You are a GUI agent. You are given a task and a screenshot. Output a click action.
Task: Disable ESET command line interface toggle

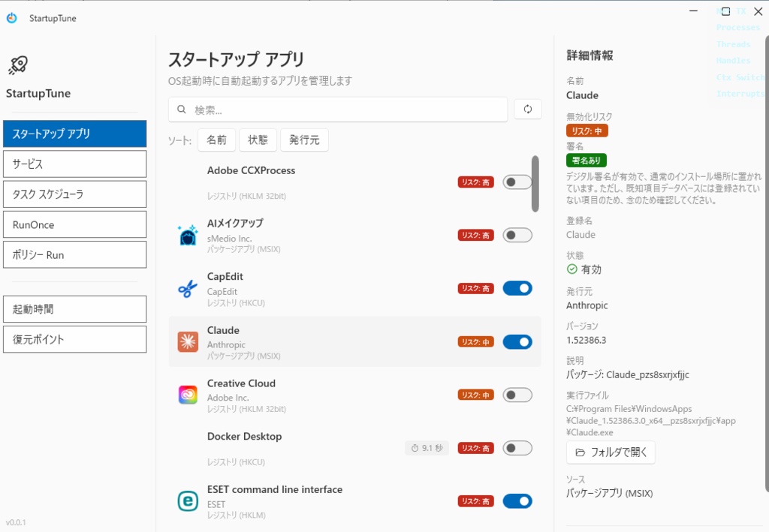517,501
